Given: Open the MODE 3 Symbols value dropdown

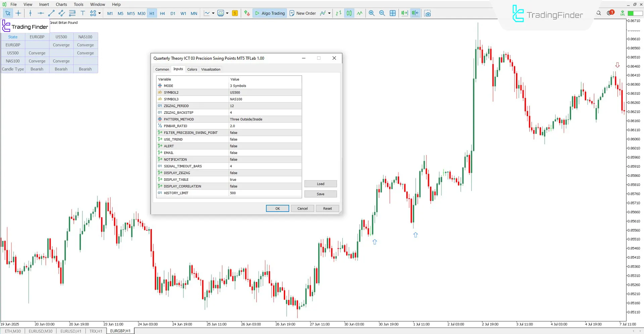Looking at the screenshot, I should [265, 86].
